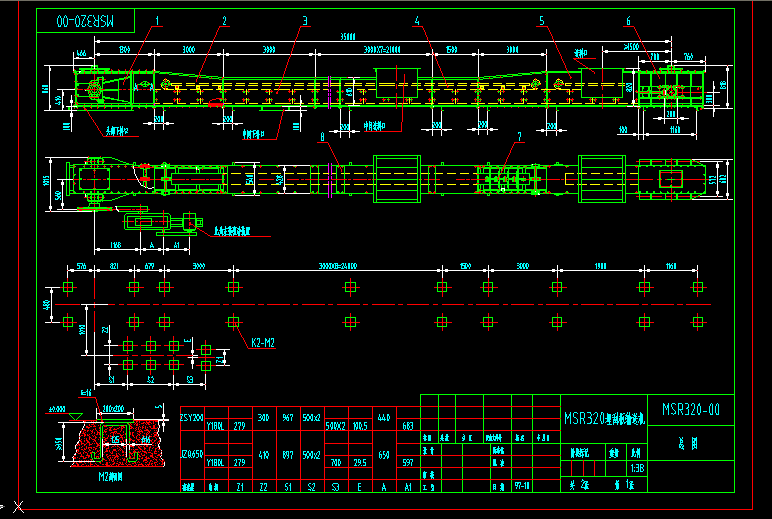
Task: Click part callout number 6
Action: click(628, 20)
